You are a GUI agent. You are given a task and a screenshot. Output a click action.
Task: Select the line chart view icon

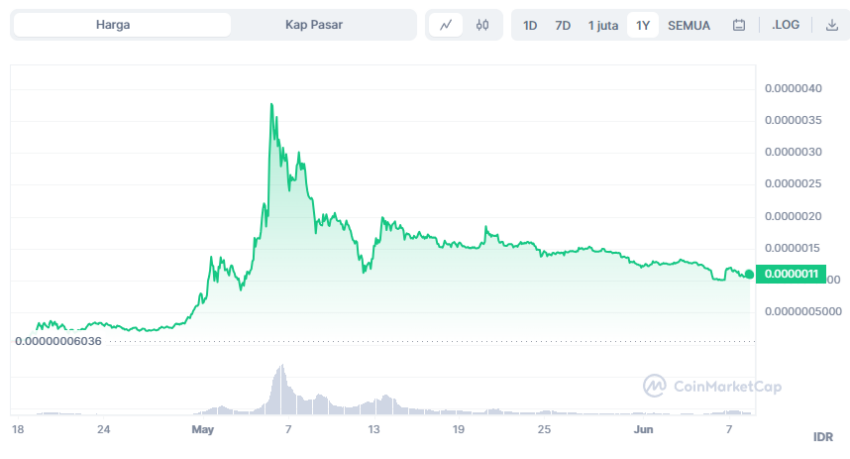446,25
